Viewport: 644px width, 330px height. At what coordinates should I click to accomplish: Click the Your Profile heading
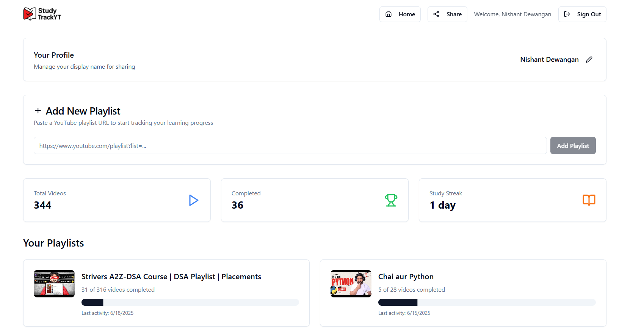click(x=54, y=55)
